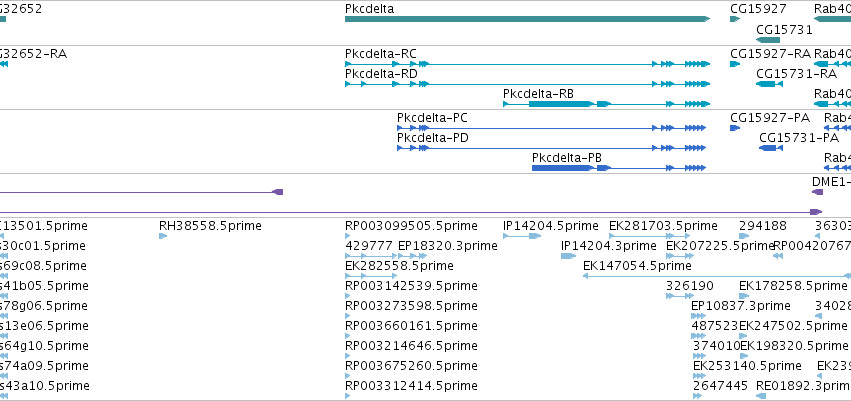The width and height of the screenshot is (851, 401).
Task: Open EST label RP003660161.5prime
Action: tap(411, 326)
